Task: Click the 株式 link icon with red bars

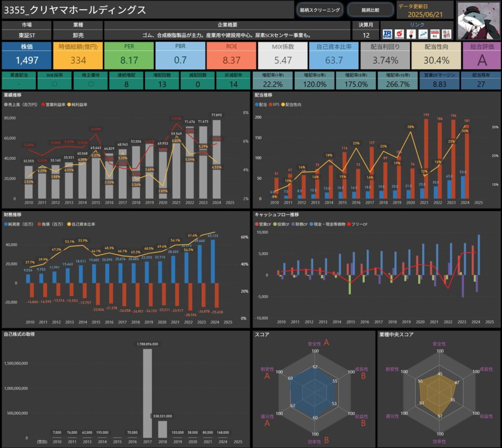Action: point(434,34)
